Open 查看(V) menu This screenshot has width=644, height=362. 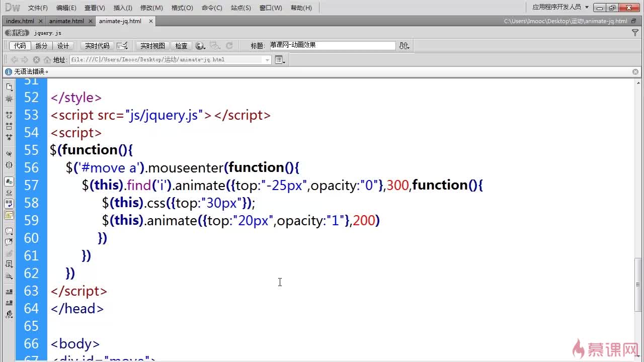(x=95, y=8)
